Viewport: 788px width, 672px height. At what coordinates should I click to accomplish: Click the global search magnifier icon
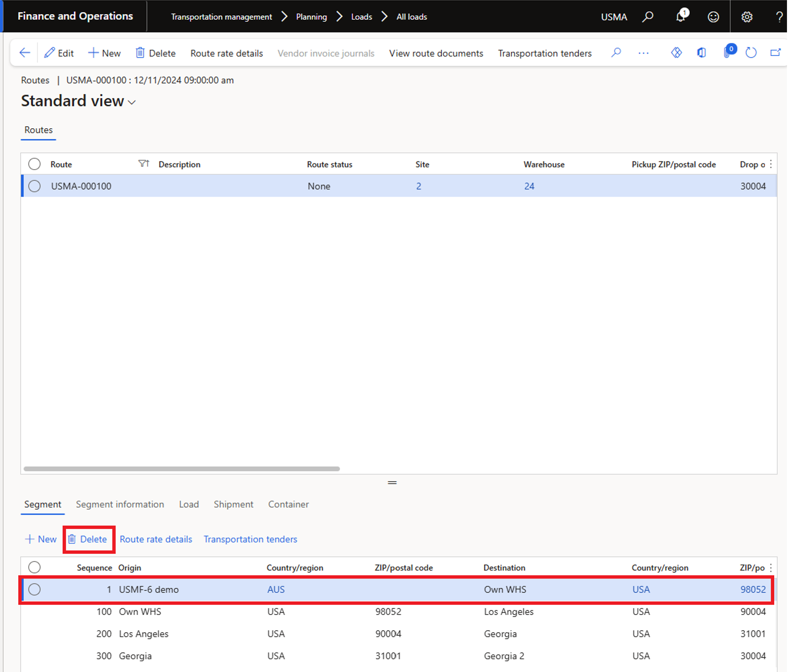[x=648, y=17]
